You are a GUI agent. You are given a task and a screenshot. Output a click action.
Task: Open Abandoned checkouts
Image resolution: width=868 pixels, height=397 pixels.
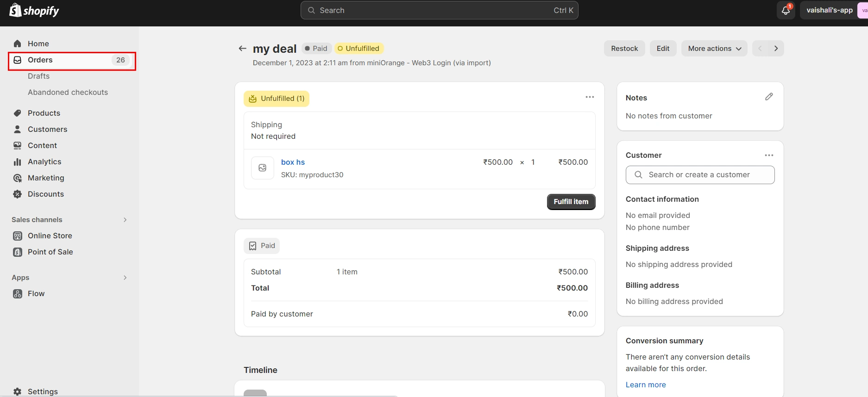pos(68,92)
